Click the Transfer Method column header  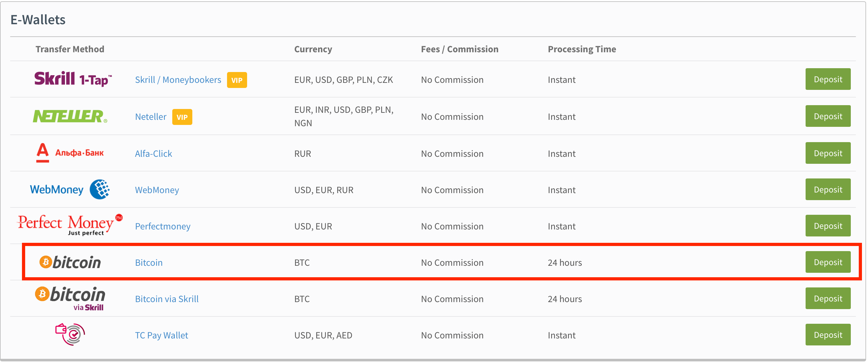pos(70,49)
